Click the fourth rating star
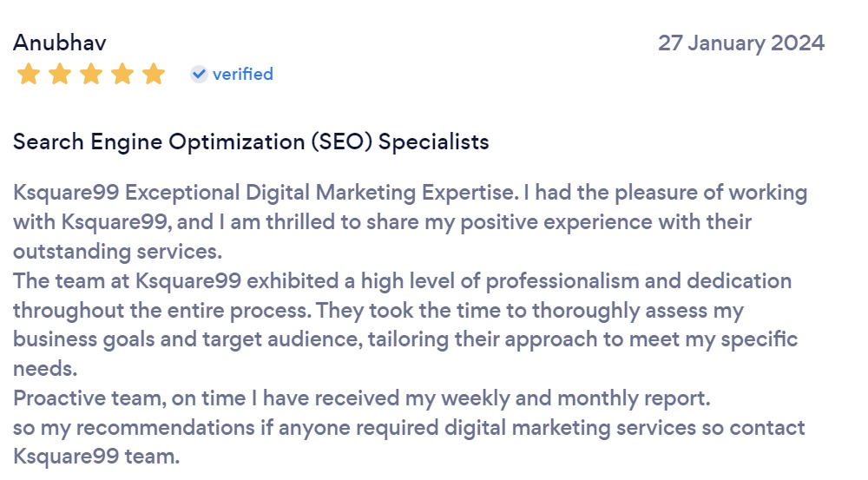This screenshot has height=480, width=868. click(x=122, y=75)
